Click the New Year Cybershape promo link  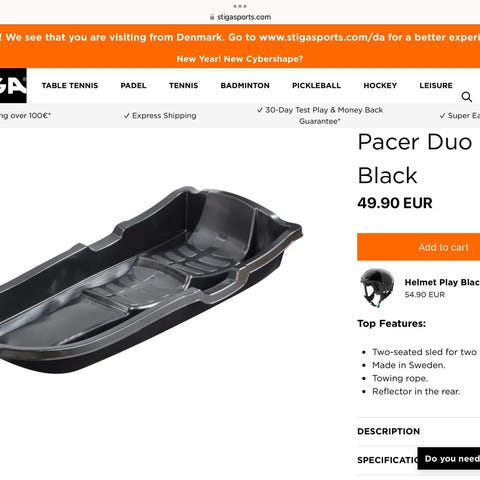pos(240,59)
